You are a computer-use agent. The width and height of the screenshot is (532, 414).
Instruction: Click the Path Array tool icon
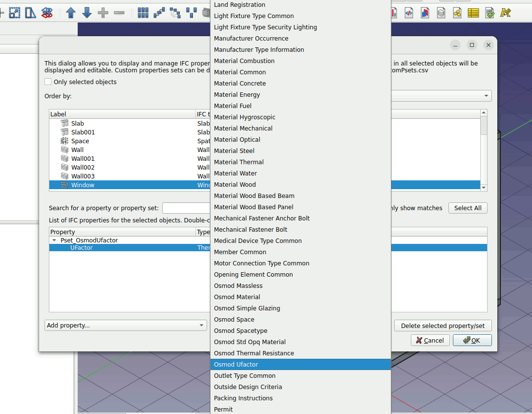(x=159, y=13)
